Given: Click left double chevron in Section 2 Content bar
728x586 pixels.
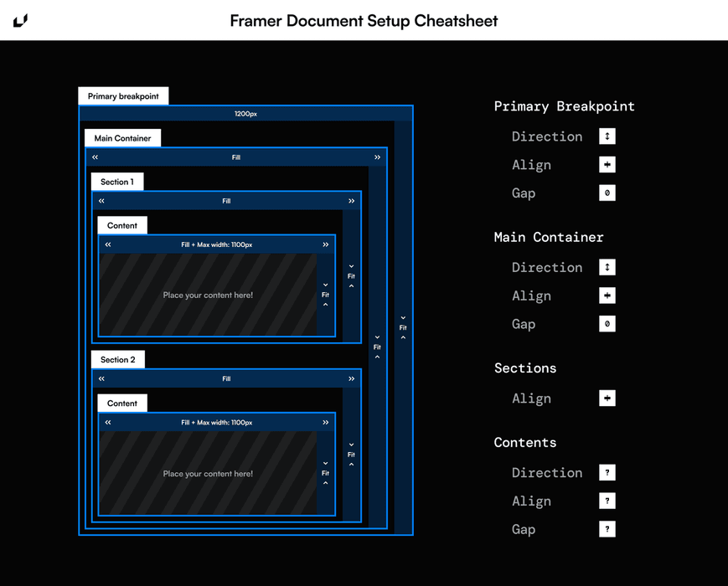Looking at the screenshot, I should pyautogui.click(x=108, y=422).
